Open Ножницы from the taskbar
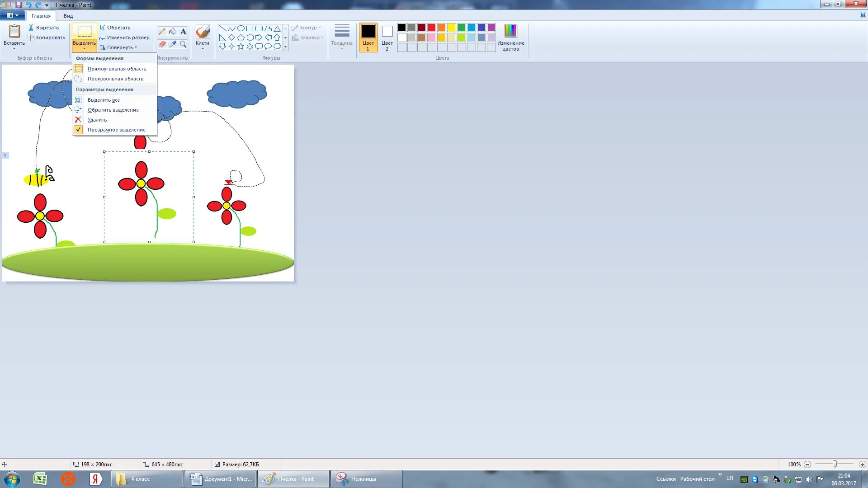This screenshot has height=488, width=868. pos(366,479)
